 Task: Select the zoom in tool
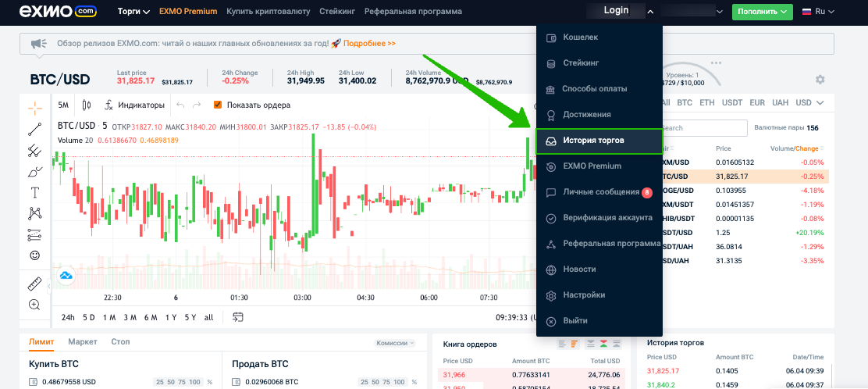pos(35,304)
